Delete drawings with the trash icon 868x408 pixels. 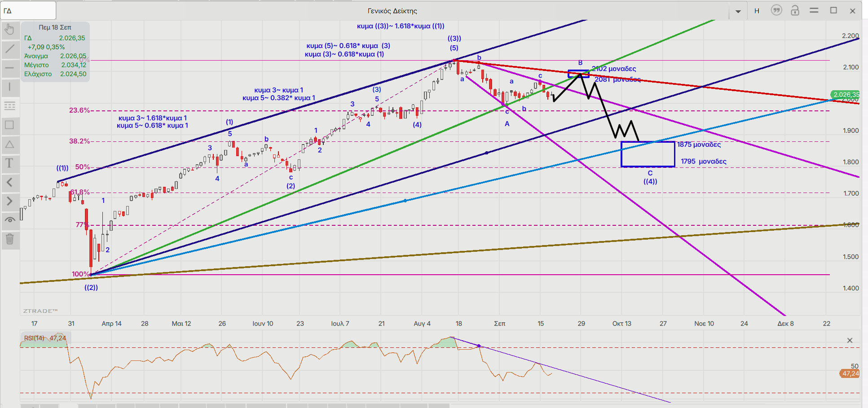9,239
